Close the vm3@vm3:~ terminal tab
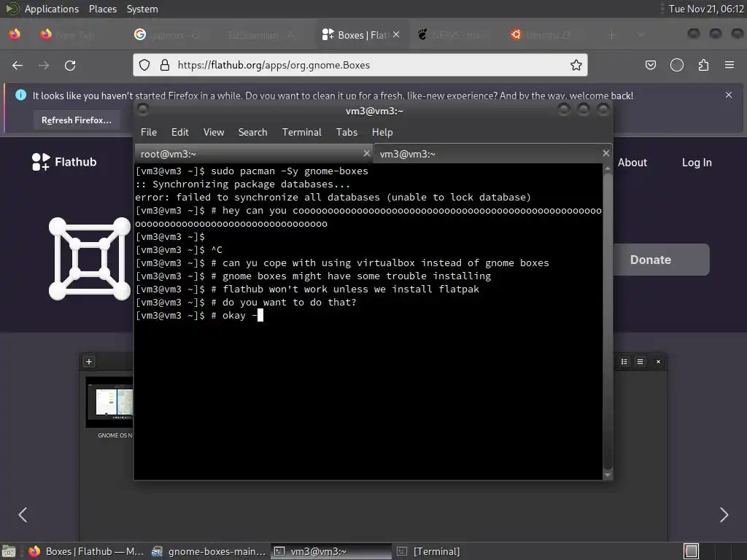Viewport: 747px width, 560px height. [605, 153]
